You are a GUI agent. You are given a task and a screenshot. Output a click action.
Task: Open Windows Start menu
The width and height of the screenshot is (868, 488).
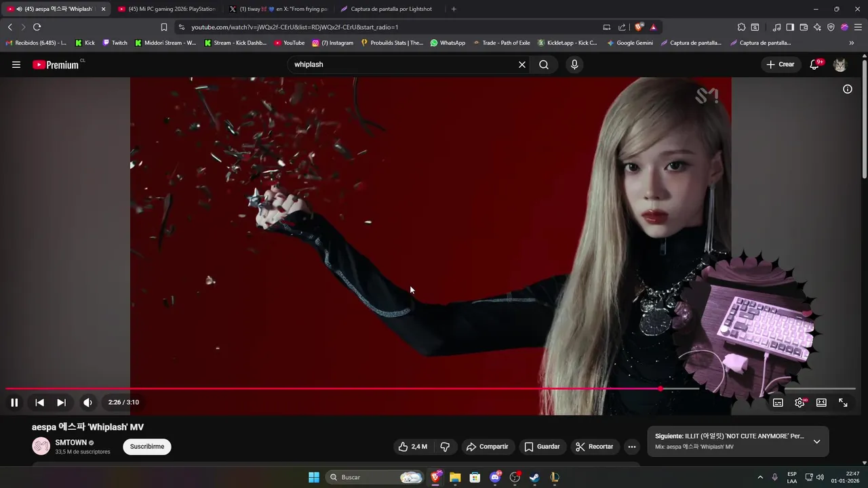314,477
